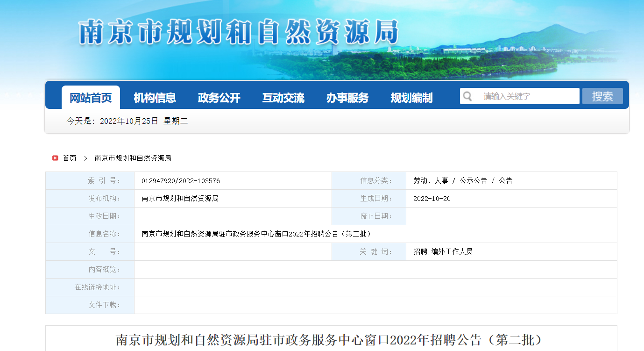Select keywords 招聘;编外工作人员
The height and width of the screenshot is (351, 644).
[x=443, y=251]
